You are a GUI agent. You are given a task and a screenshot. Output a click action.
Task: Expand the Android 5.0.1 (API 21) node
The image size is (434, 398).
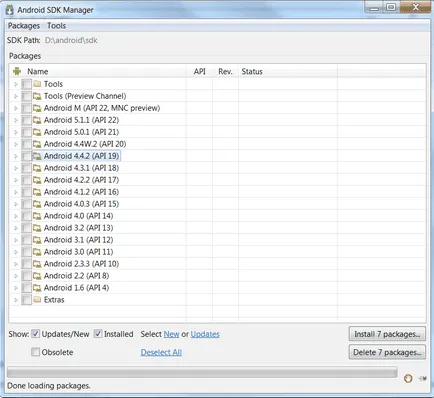point(16,132)
